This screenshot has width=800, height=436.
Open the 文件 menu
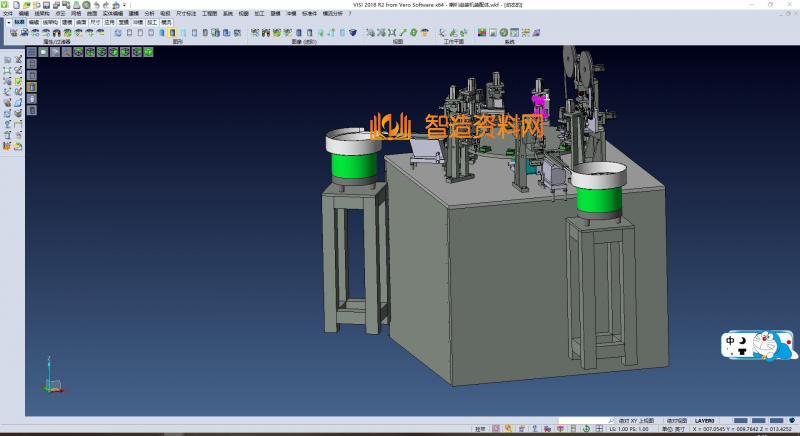[8, 13]
